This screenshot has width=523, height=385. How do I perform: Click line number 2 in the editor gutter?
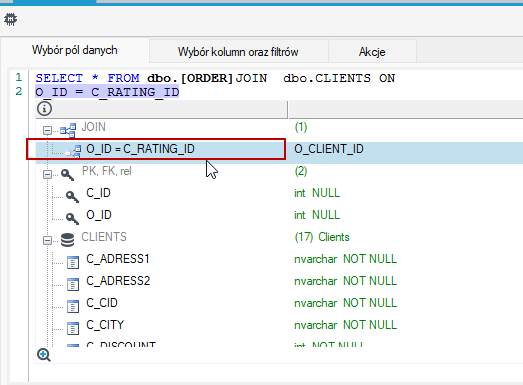[x=19, y=91]
